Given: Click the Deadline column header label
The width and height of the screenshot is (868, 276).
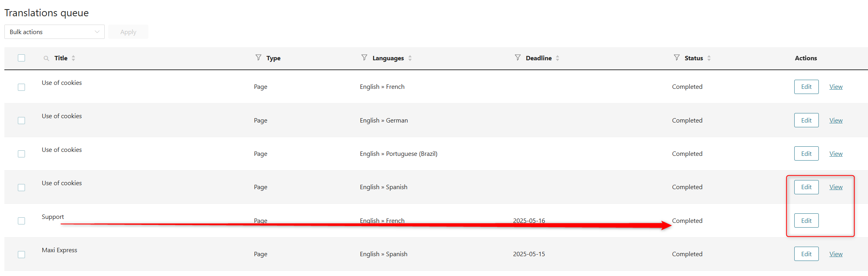Looking at the screenshot, I should 538,58.
